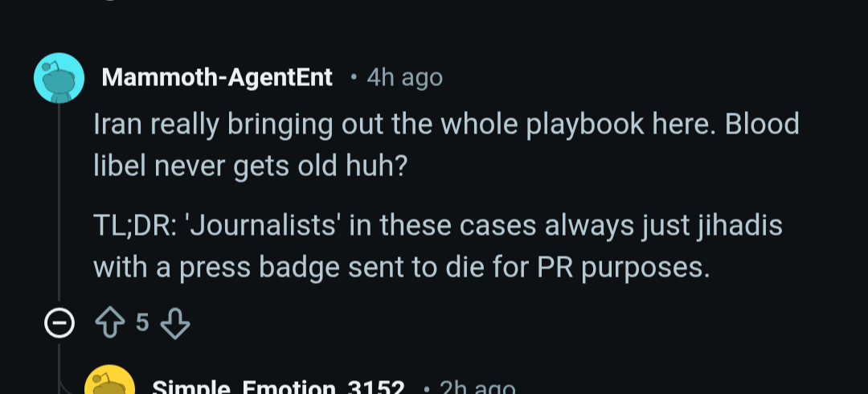
Task: Open the '2h ago' reply permalink
Action: [x=477, y=388]
